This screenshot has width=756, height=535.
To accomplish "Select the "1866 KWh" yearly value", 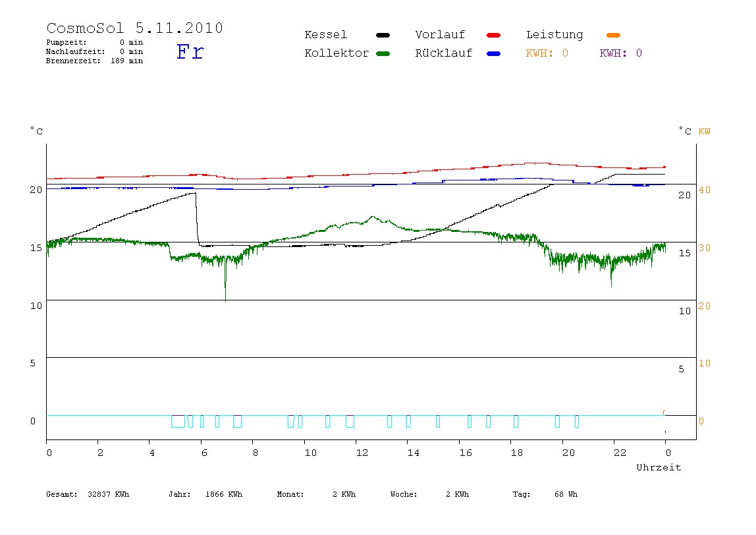I will coord(224,494).
